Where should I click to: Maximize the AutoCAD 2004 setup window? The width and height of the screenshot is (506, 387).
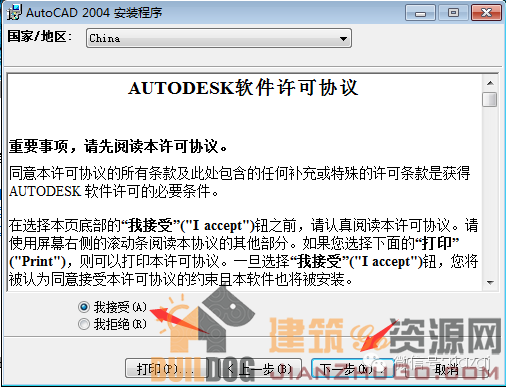pyautogui.click(x=453, y=13)
